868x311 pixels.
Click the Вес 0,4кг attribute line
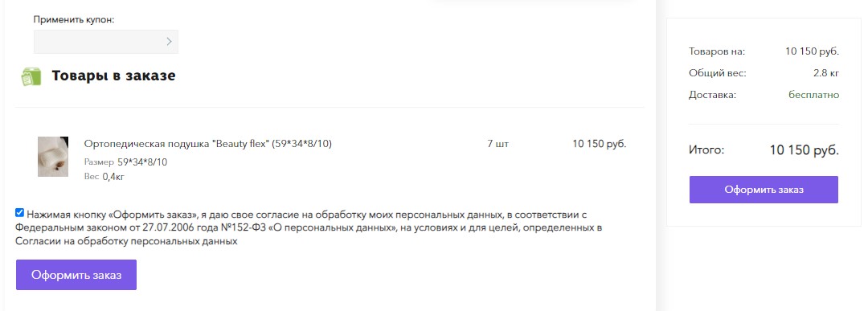pos(104,177)
